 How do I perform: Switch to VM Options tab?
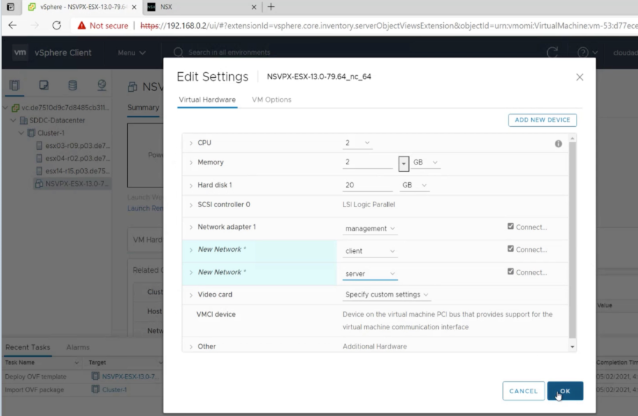271,100
